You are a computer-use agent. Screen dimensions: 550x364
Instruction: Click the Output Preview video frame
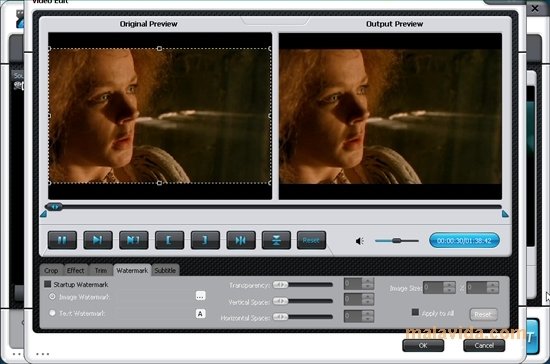[x=390, y=116]
